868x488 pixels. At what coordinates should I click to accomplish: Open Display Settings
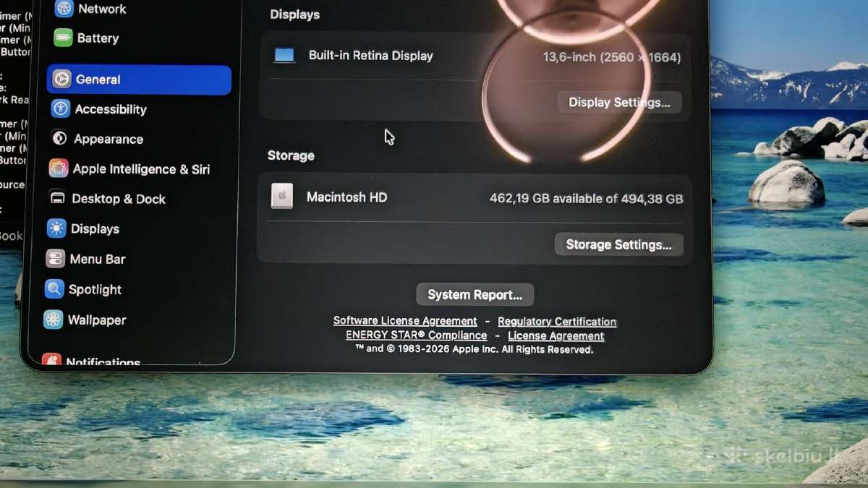pos(619,102)
